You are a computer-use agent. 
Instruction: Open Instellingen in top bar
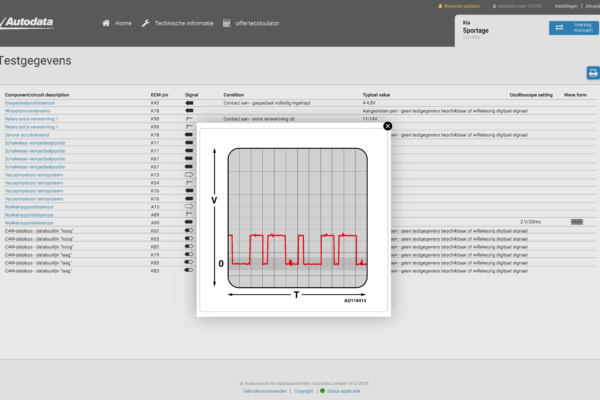(565, 5)
